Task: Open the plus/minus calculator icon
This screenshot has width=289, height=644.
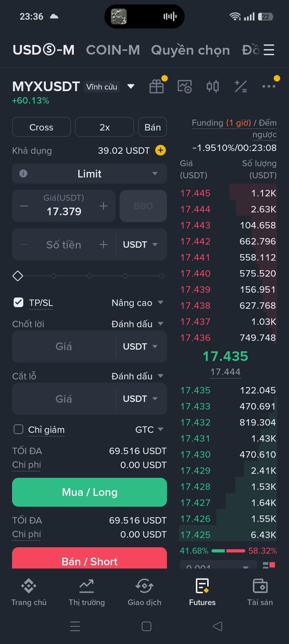Action: (241, 86)
